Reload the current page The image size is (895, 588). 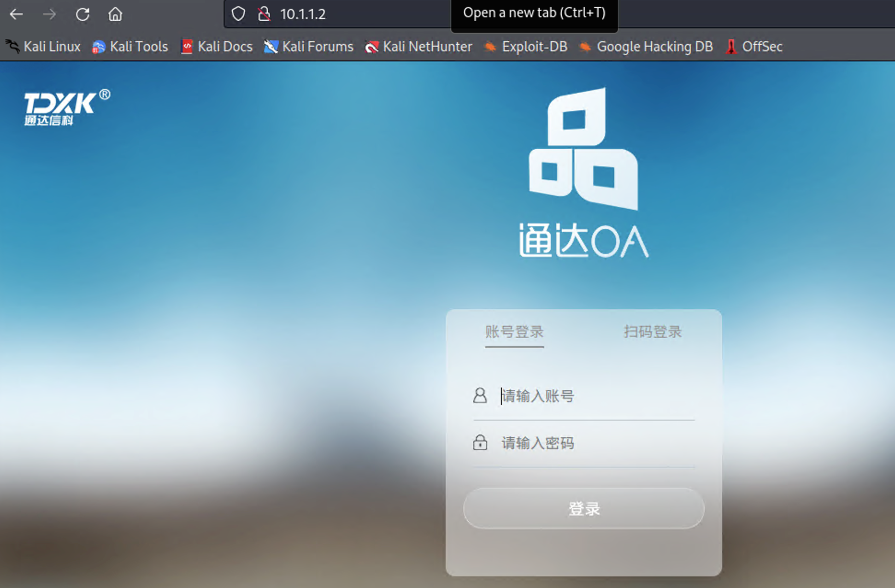tap(82, 14)
